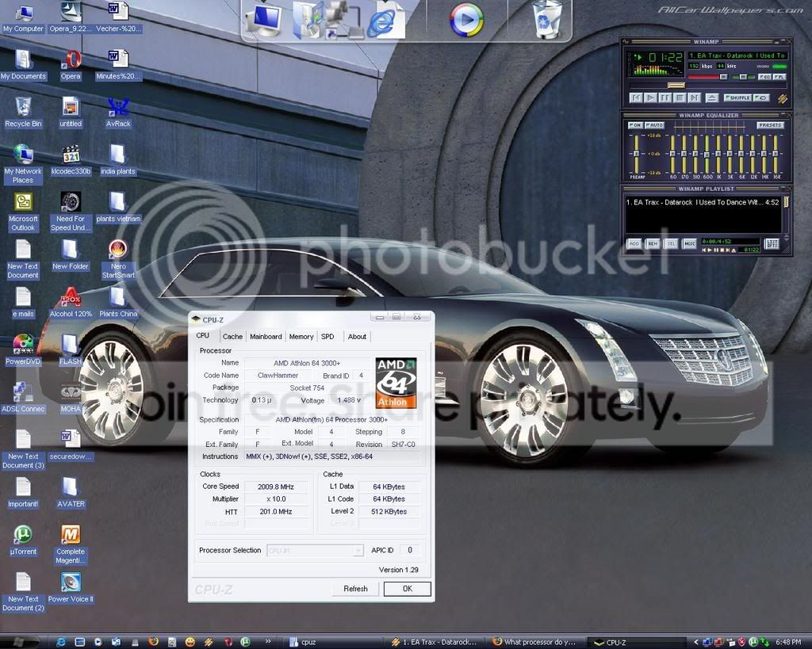Toggle the equalizer ON button
The image size is (812, 649).
(635, 125)
